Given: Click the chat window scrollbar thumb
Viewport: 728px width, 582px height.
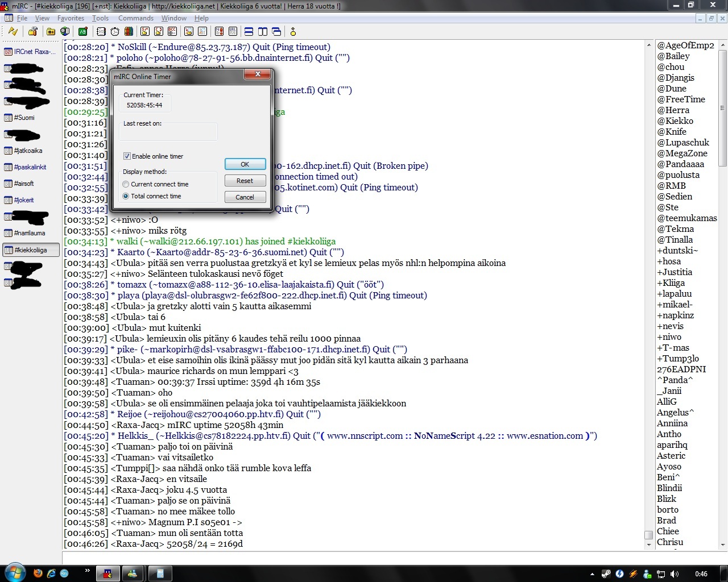Looking at the screenshot, I should coord(648,535).
